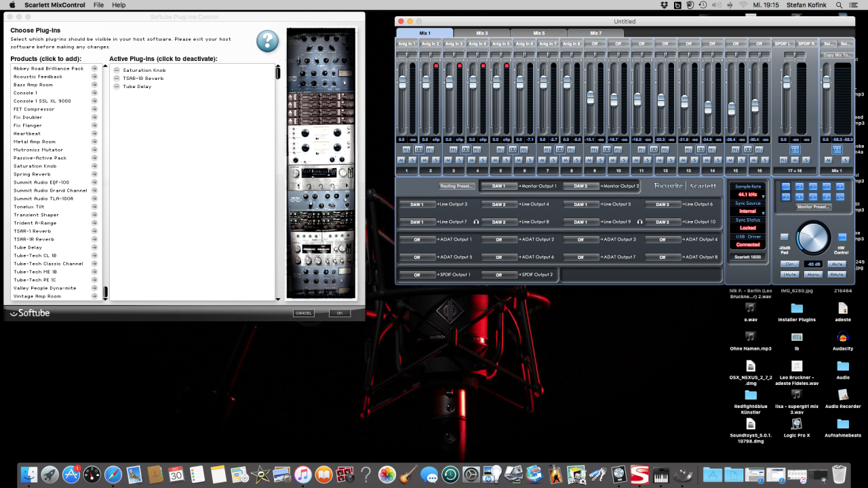
Task: Open the Internal Sync Source dropdown
Action: point(748,211)
